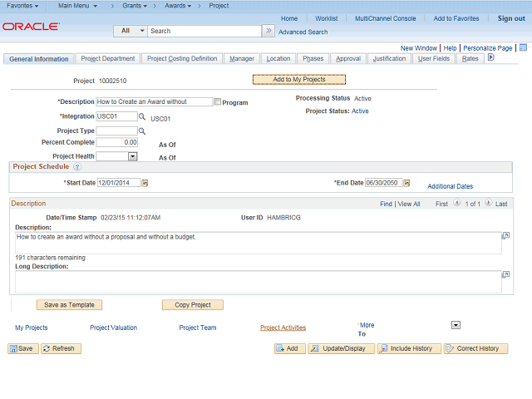Viewport: 532px width, 399px height.
Task: Click the New Window link
Action: pyautogui.click(x=418, y=48)
